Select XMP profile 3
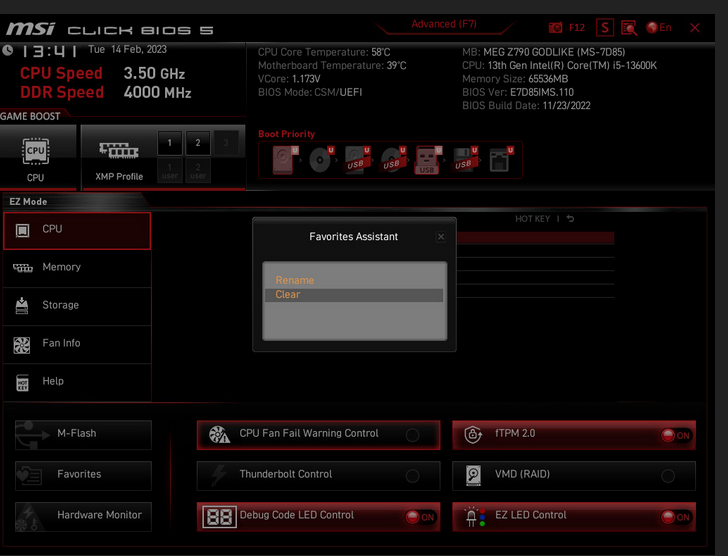The width and height of the screenshot is (728, 556). tap(226, 143)
